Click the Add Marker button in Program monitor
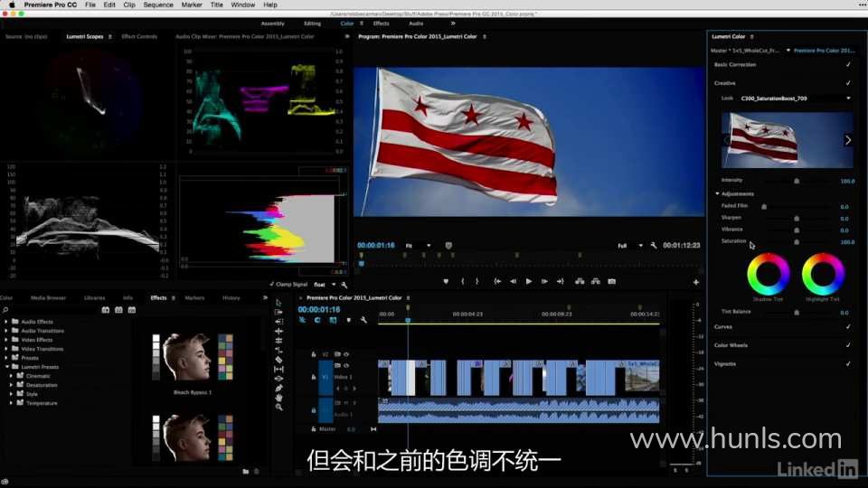The width and height of the screenshot is (868, 488). pyautogui.click(x=446, y=282)
